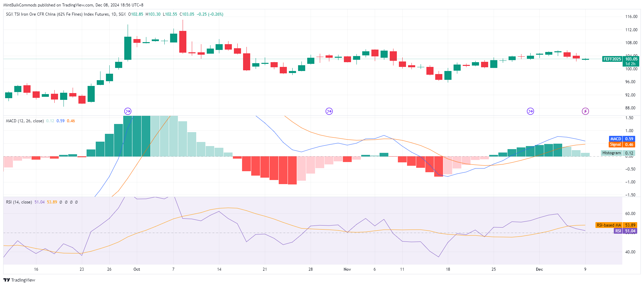
Task: Click the O102.85 open price value
Action: point(135,14)
